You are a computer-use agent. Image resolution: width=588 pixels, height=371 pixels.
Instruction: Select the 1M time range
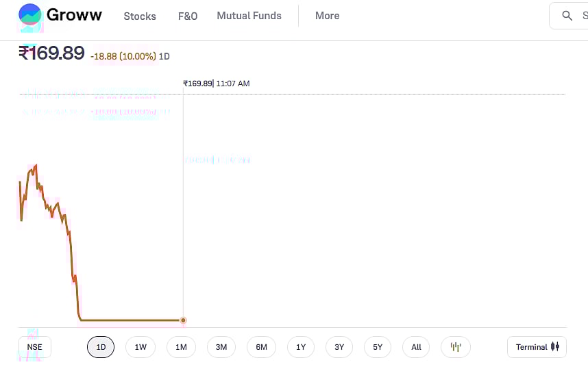(x=181, y=347)
